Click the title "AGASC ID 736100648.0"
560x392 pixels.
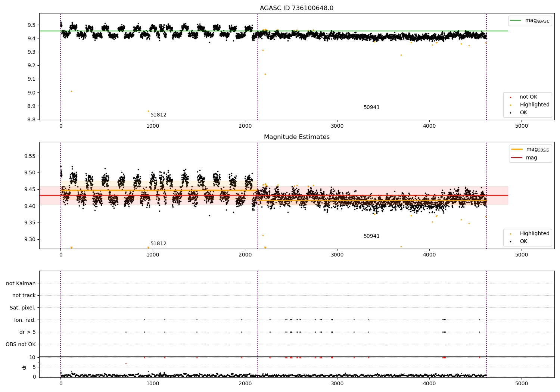click(296, 8)
